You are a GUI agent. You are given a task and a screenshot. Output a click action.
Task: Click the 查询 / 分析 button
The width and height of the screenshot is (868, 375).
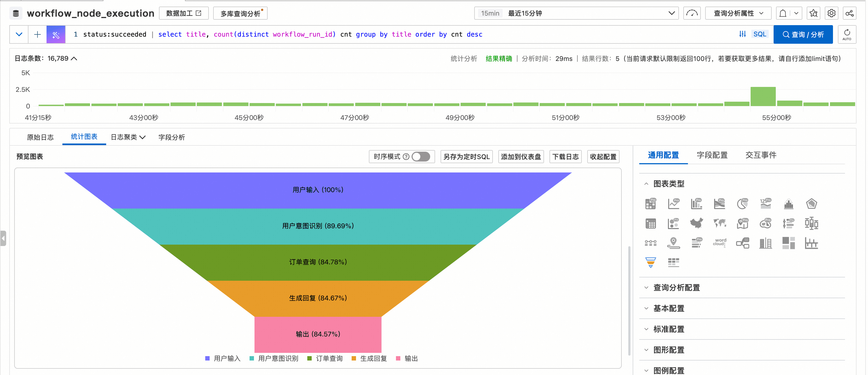[x=803, y=34]
